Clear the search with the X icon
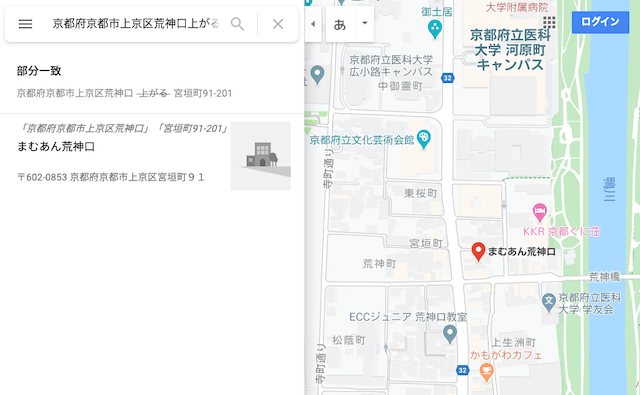Screen dimensions: 640x395 278,24
